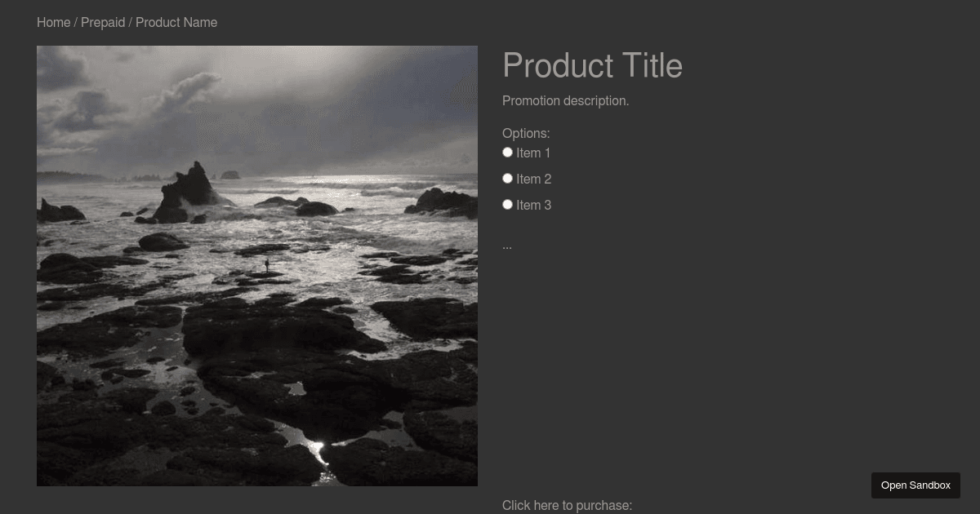Click the "Options:" label

pos(526,134)
